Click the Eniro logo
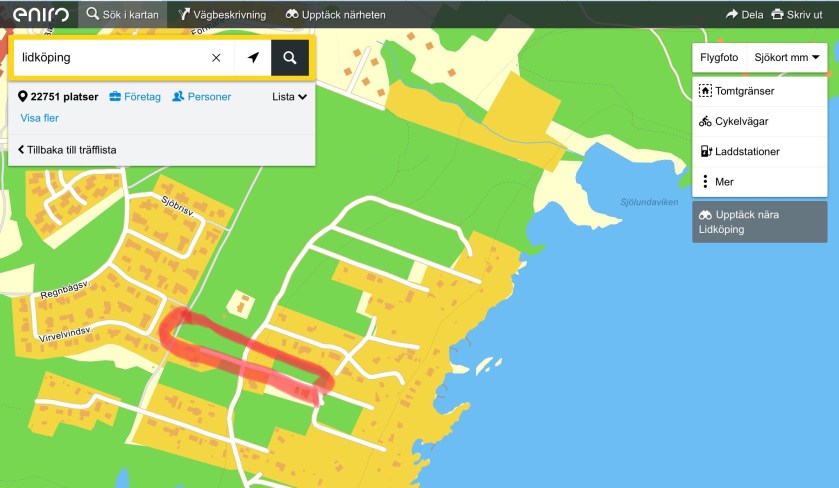839x488 pixels. coord(39,14)
